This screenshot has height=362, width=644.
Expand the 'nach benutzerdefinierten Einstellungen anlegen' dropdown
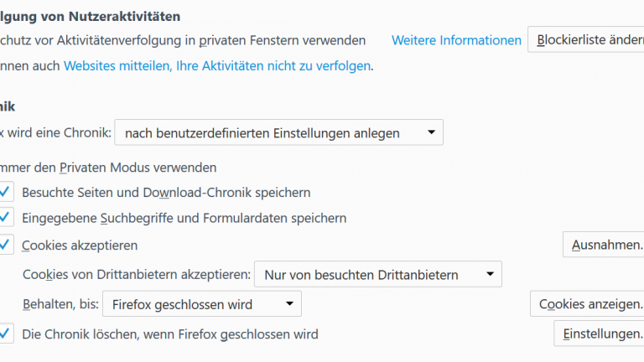tap(278, 132)
